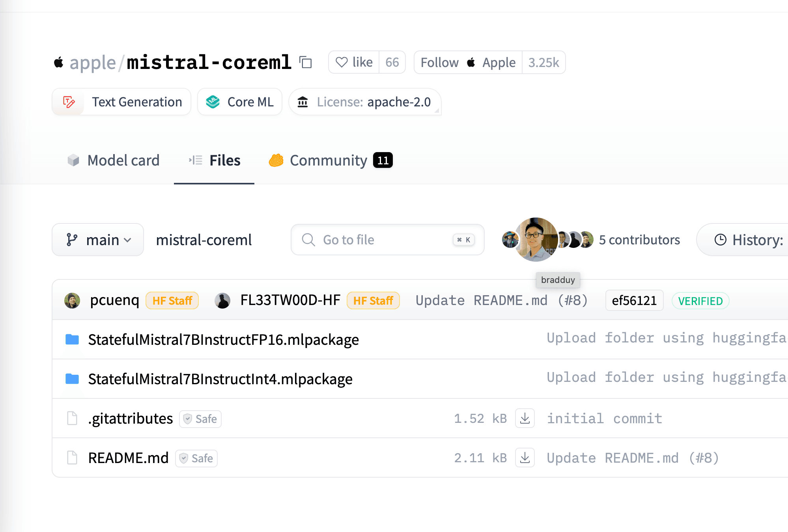Screen dimensions: 788x532
Task: Click the license building icon
Action: (303, 102)
